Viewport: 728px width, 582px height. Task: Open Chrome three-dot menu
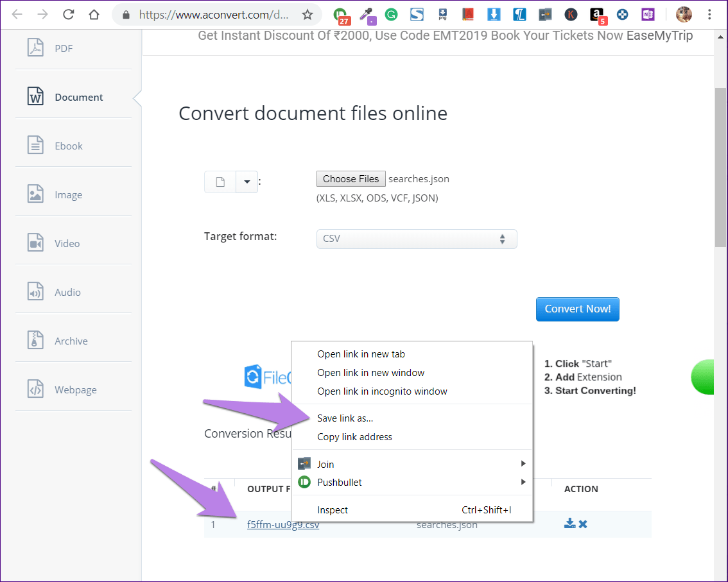coord(709,14)
